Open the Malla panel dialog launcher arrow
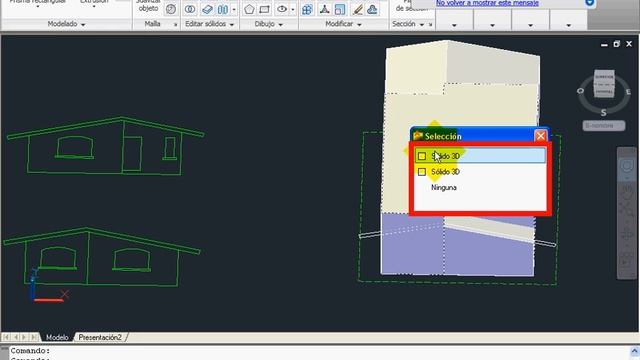This screenshot has width=640, height=360. pyautogui.click(x=176, y=25)
